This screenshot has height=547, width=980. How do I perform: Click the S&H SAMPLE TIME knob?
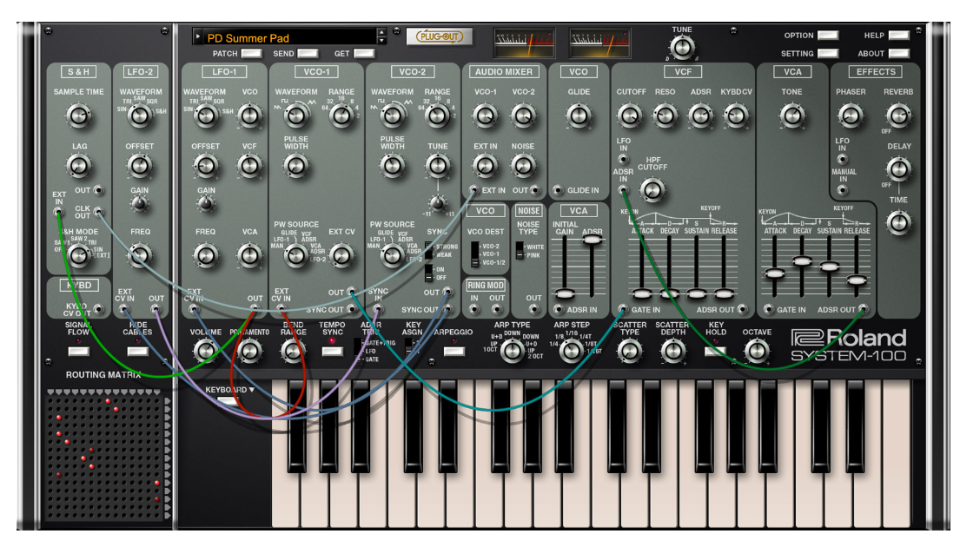[79, 115]
